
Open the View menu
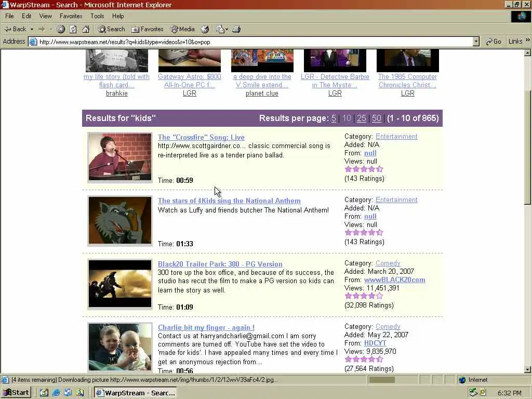tap(45, 16)
